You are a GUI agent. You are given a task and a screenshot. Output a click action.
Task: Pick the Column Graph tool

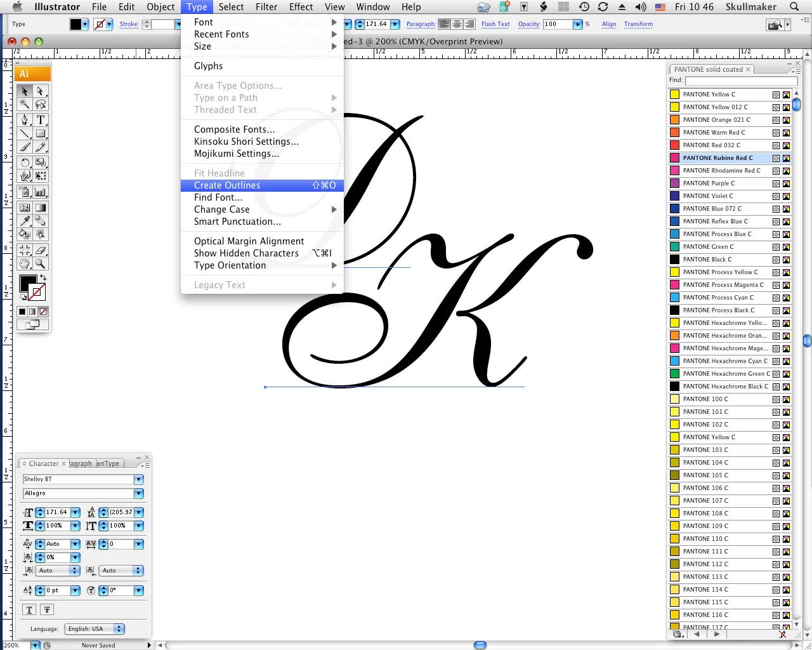tap(41, 192)
